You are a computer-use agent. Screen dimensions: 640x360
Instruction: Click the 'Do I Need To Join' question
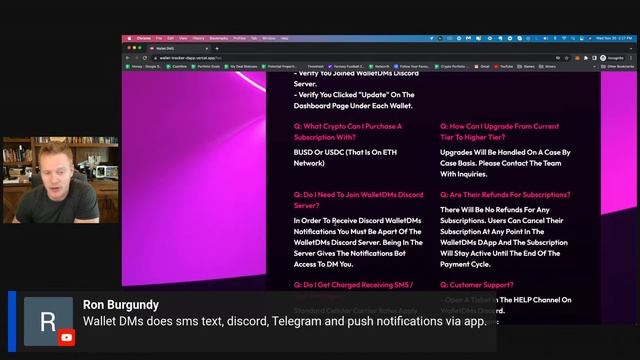point(358,200)
